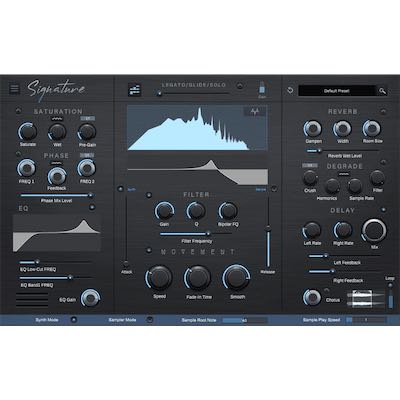Click the wave shape icon under the Degrade title

(344, 174)
